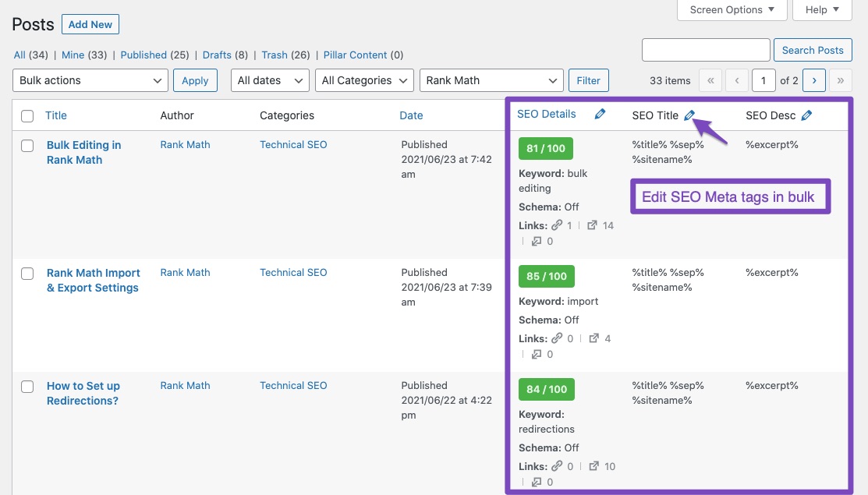Click the chain link icon on the Redirections row
Image resolution: width=868 pixels, height=495 pixels.
(x=558, y=466)
